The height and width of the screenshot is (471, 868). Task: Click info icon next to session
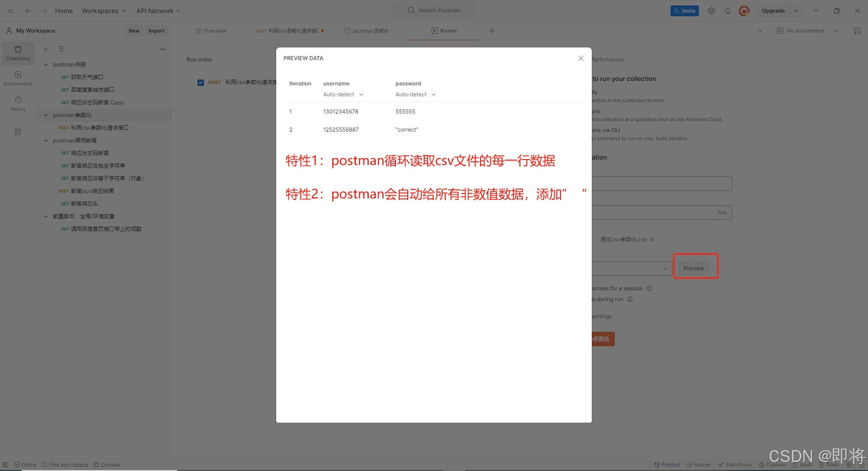(x=649, y=288)
